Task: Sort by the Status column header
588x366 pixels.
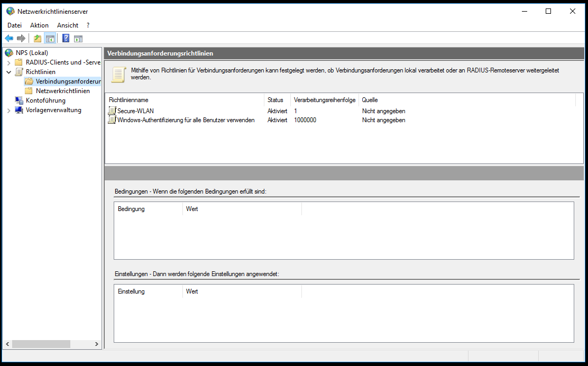Action: 278,100
